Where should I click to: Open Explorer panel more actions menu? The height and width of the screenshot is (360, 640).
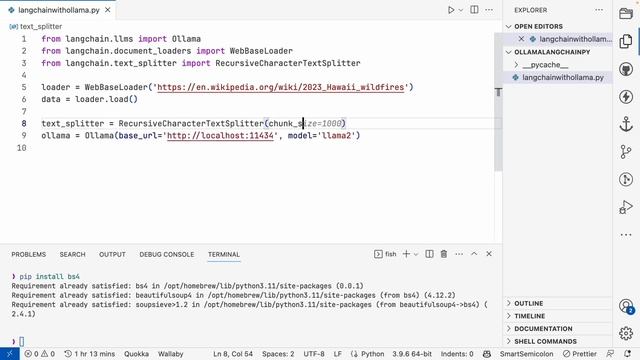point(599,10)
